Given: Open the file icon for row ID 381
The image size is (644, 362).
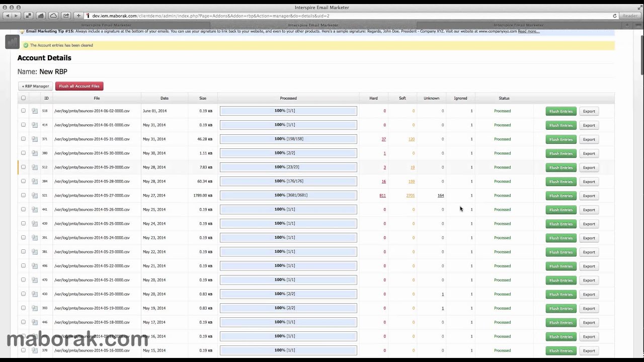Looking at the screenshot, I should [x=35, y=252].
